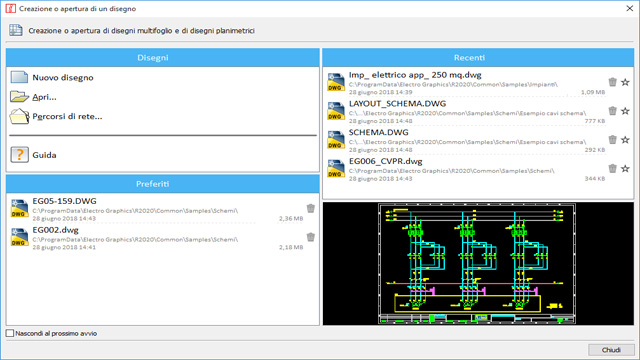This screenshot has height=360, width=640.
Task: Open favorite file EG05-159.DWG
Action: [x=64, y=201]
